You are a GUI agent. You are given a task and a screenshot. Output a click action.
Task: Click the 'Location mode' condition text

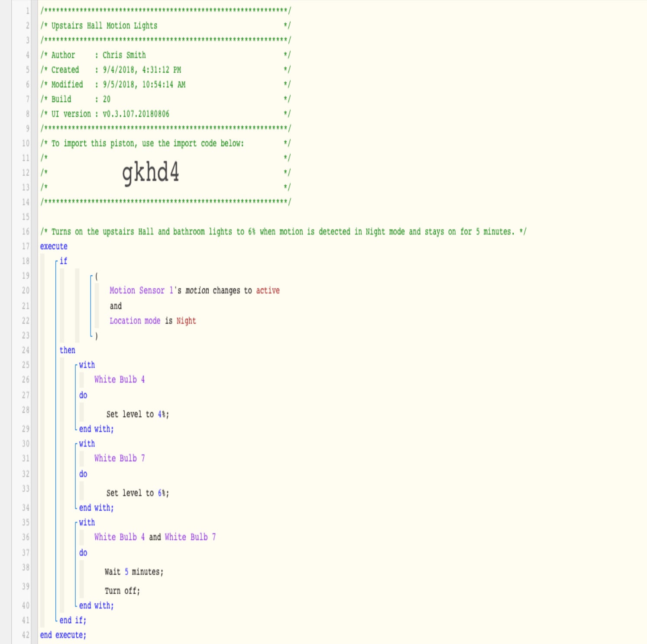(x=135, y=321)
